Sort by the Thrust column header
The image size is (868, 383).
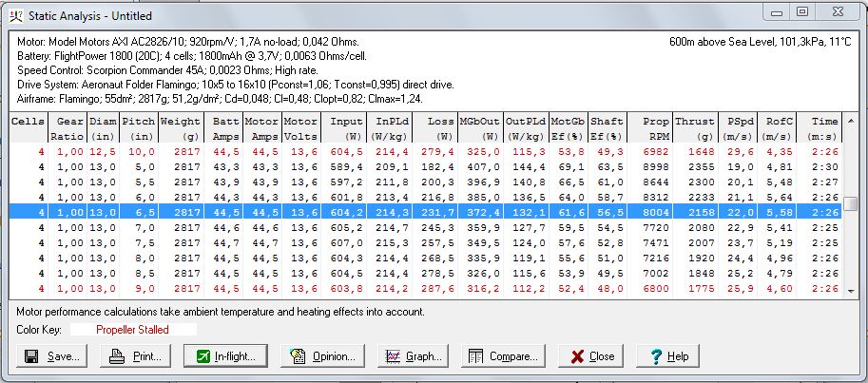point(695,127)
